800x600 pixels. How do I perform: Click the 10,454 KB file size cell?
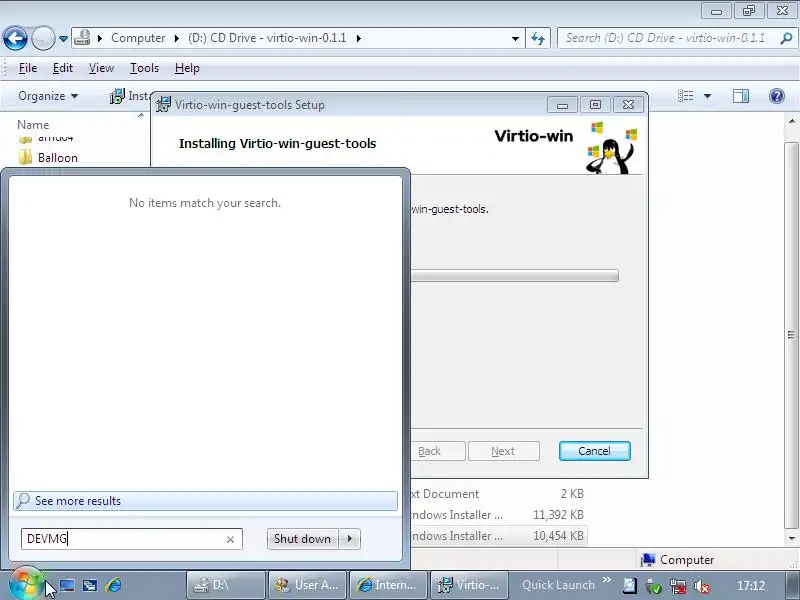click(558, 536)
